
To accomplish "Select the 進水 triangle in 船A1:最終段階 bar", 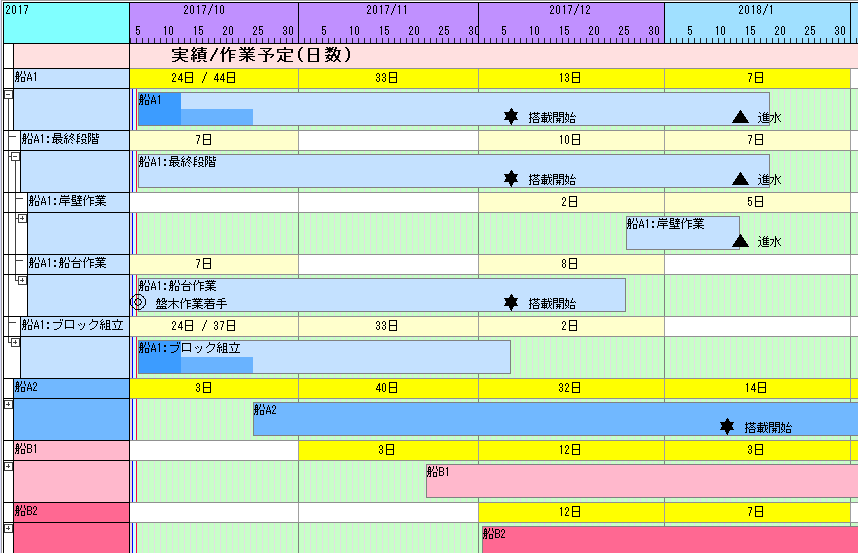I will [x=740, y=179].
